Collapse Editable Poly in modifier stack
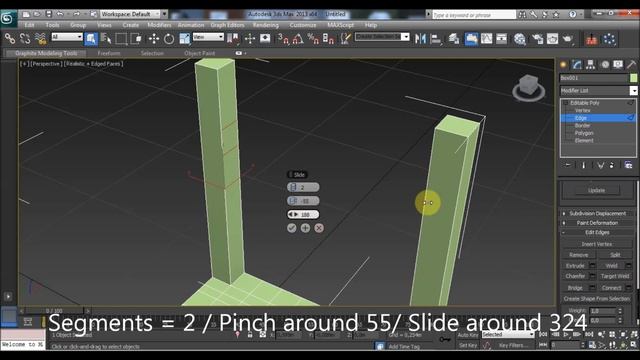Viewport: 640px width, 360px height. pos(566,103)
